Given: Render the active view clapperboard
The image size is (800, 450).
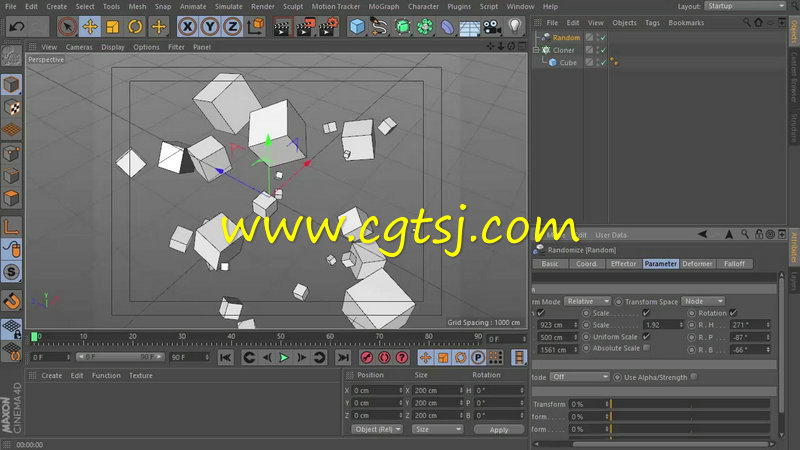Looking at the screenshot, I should click(281, 27).
